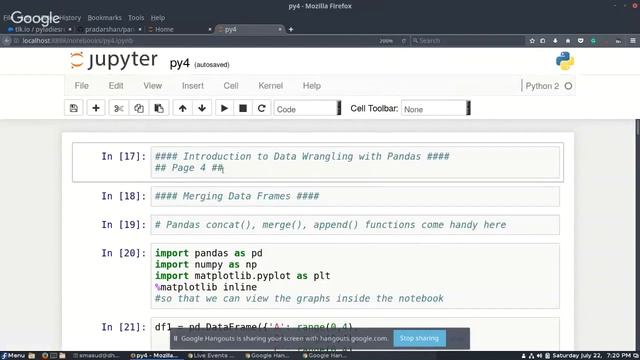Viewport: 640px width, 360px height.
Task: Open Firefox downloads arrow icon
Action: (x=555, y=41)
